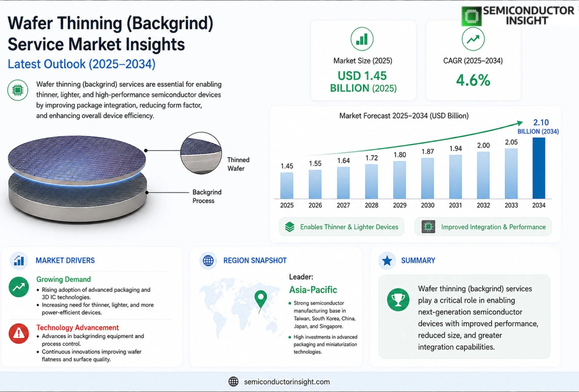Click the 'MARKET DRIVERS' heading
Viewport: 579px width, 392px height.
pos(65,261)
